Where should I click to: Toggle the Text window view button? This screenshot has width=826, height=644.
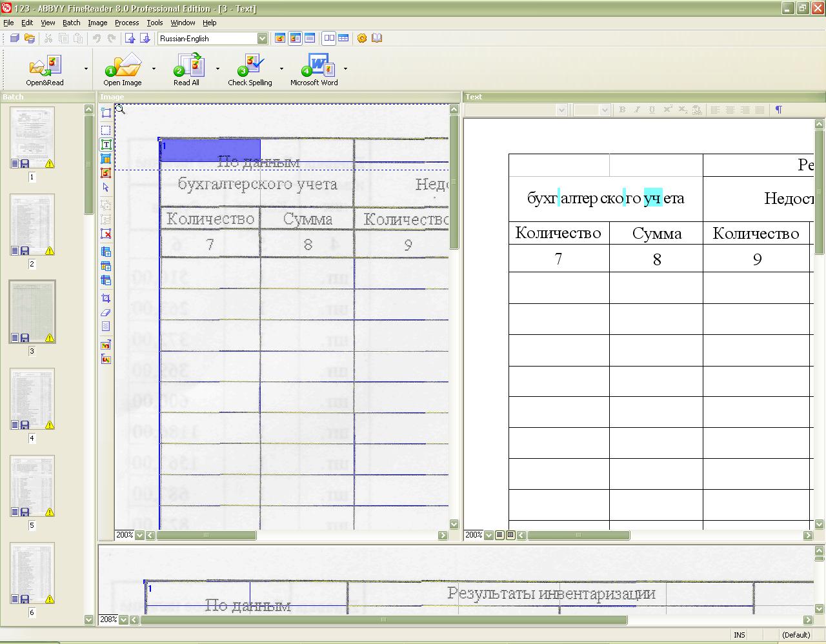tap(310, 38)
